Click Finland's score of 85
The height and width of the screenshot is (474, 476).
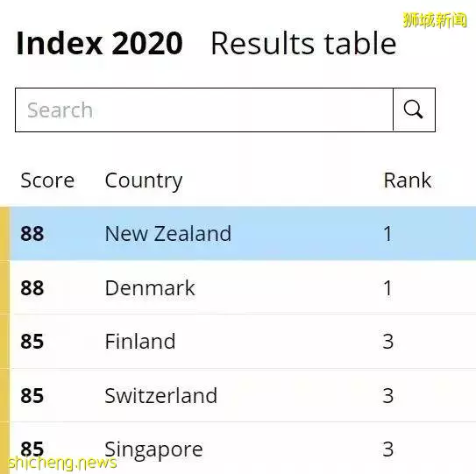[32, 341]
